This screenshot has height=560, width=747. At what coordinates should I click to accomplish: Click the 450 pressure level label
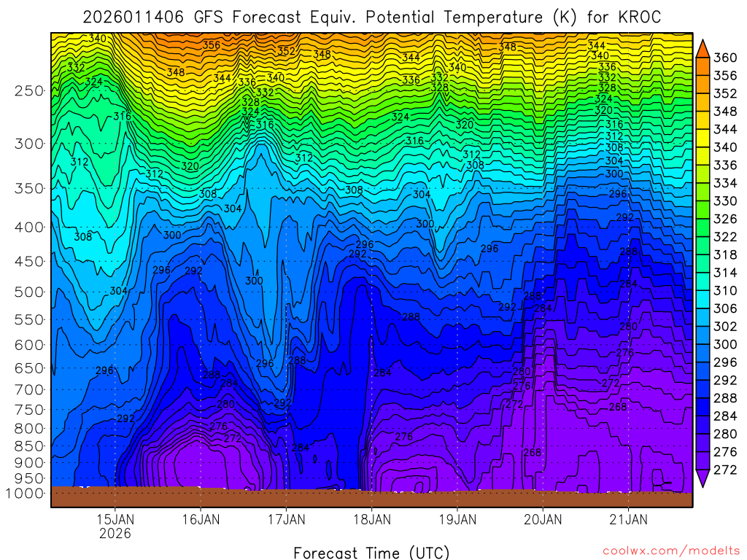(29, 262)
